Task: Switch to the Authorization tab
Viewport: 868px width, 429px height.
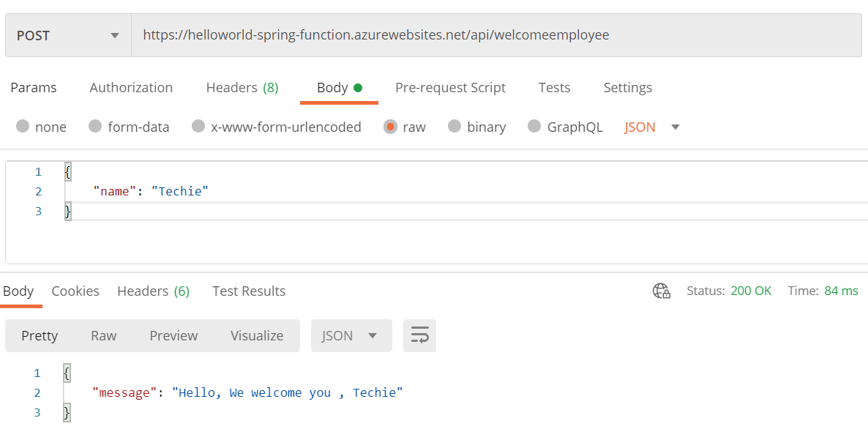Action: (x=131, y=87)
